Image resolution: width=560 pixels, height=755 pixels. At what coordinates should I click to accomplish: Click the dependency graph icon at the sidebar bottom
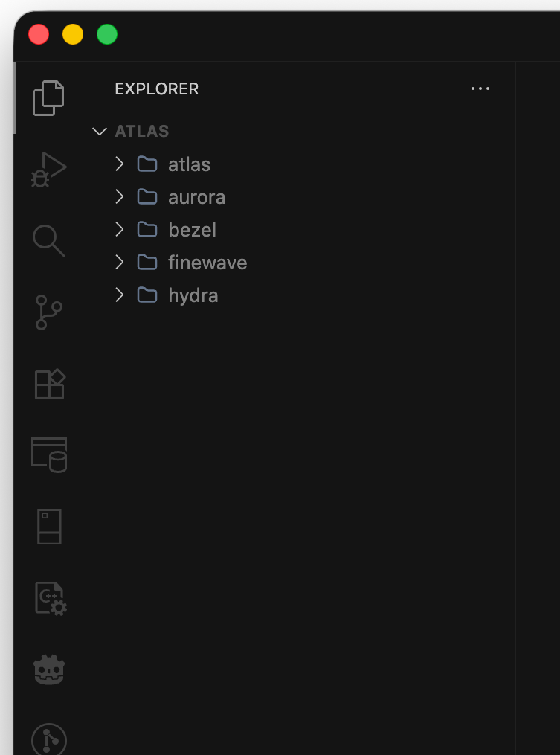click(48, 739)
